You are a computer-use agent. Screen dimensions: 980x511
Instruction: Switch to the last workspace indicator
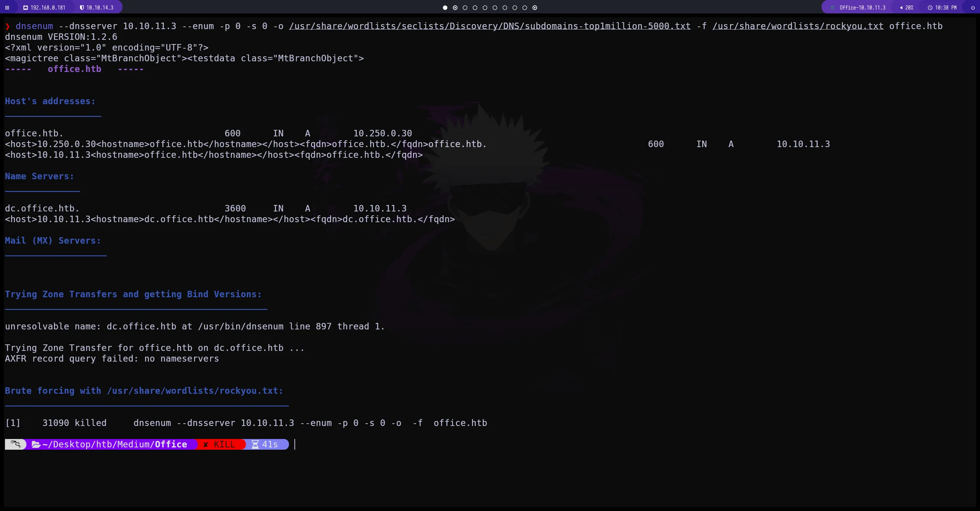click(x=535, y=8)
